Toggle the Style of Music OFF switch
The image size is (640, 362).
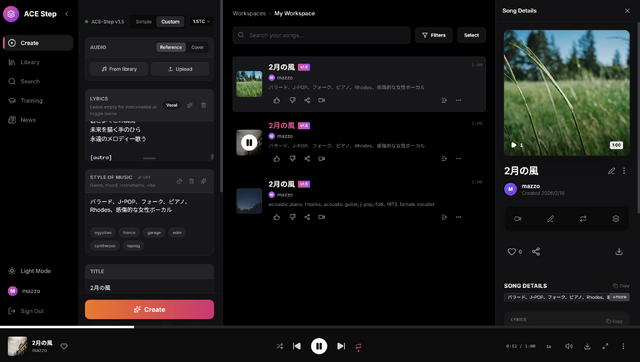coord(144,177)
